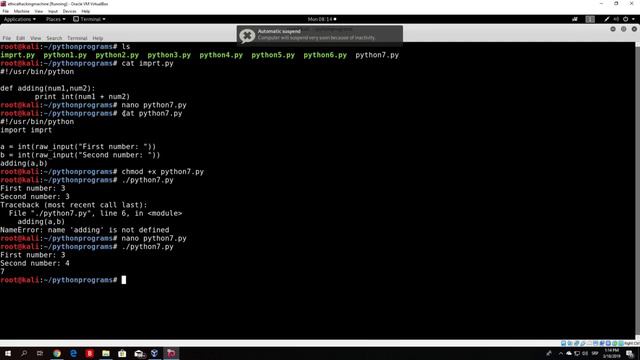Click python6.py in the ls output
The width and height of the screenshot is (640, 360).
click(325, 55)
